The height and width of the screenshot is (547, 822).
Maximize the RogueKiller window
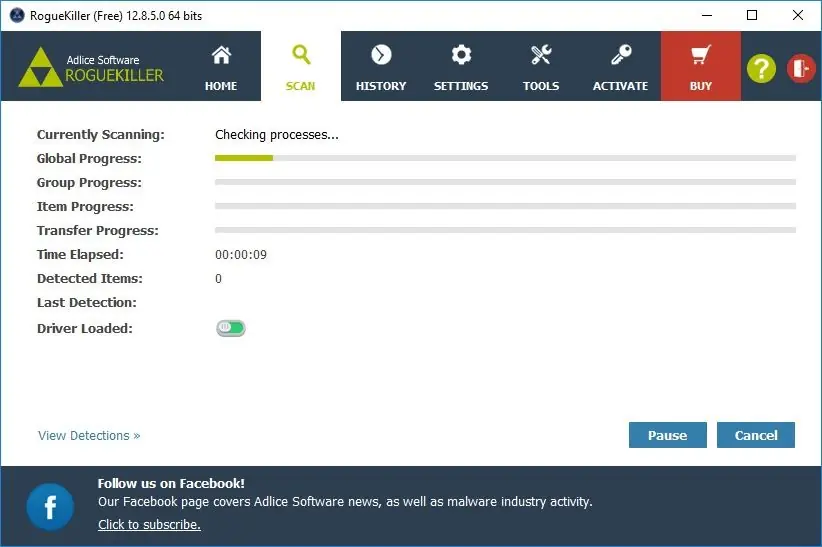pos(752,15)
